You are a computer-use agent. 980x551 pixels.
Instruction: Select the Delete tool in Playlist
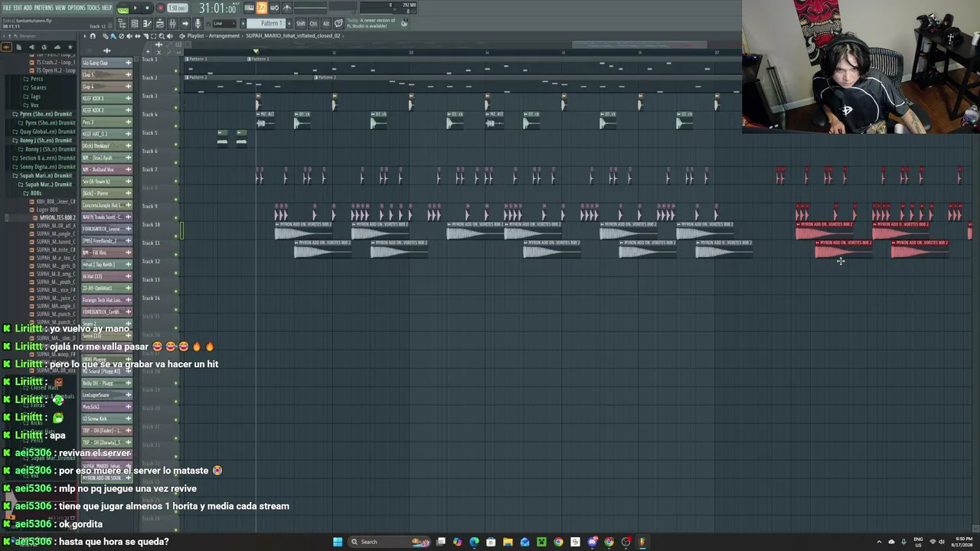point(121,36)
